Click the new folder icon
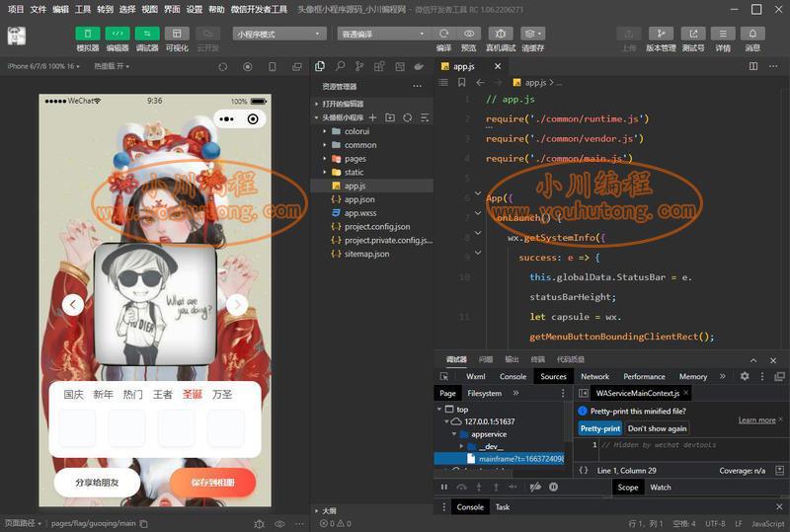The image size is (790, 532). click(x=390, y=117)
